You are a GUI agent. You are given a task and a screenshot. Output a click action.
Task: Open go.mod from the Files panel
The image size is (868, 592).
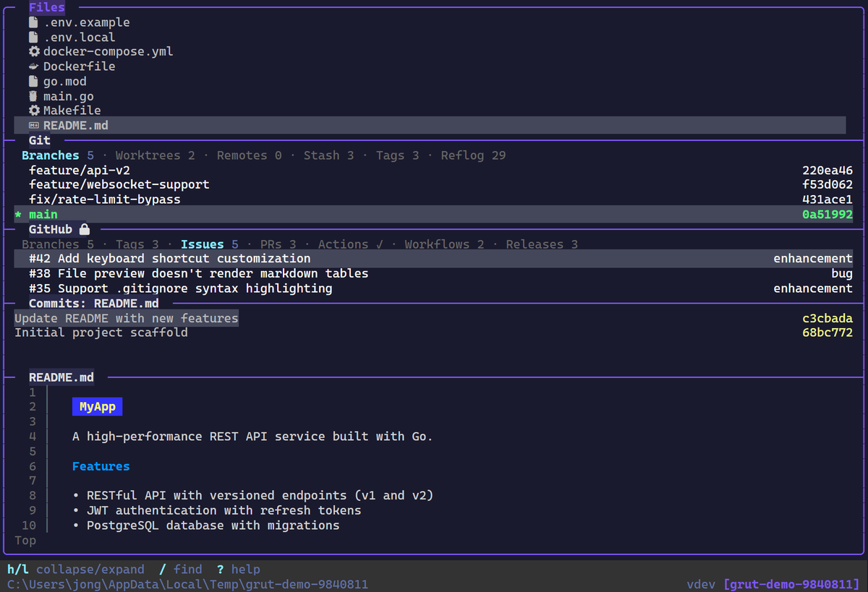pos(65,82)
